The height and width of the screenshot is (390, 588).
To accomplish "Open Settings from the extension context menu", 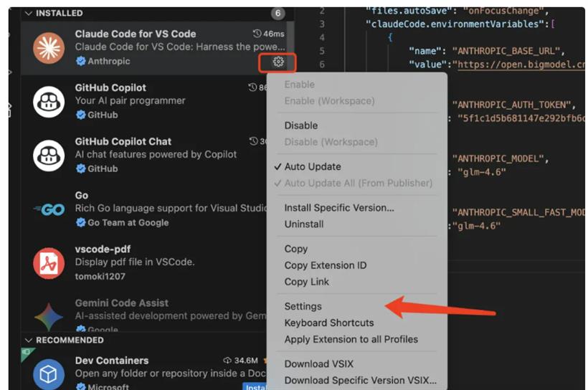I will tap(303, 306).
